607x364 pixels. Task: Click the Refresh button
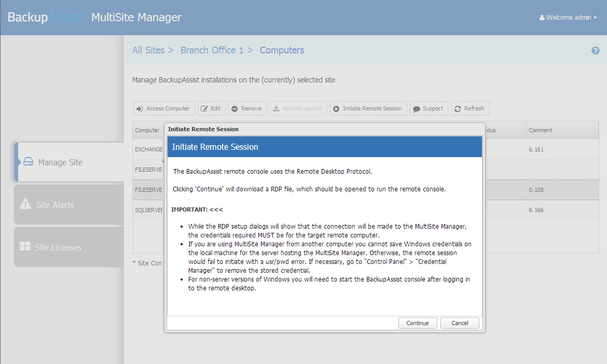point(471,108)
